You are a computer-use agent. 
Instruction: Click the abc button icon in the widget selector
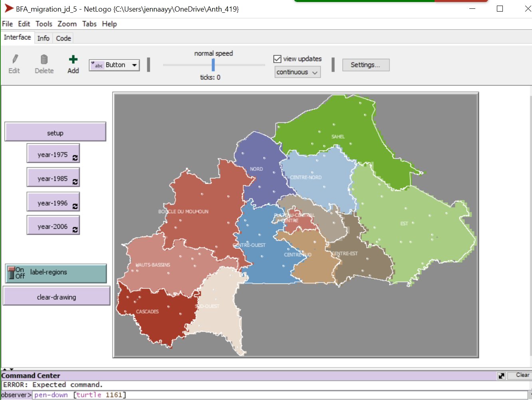point(98,65)
